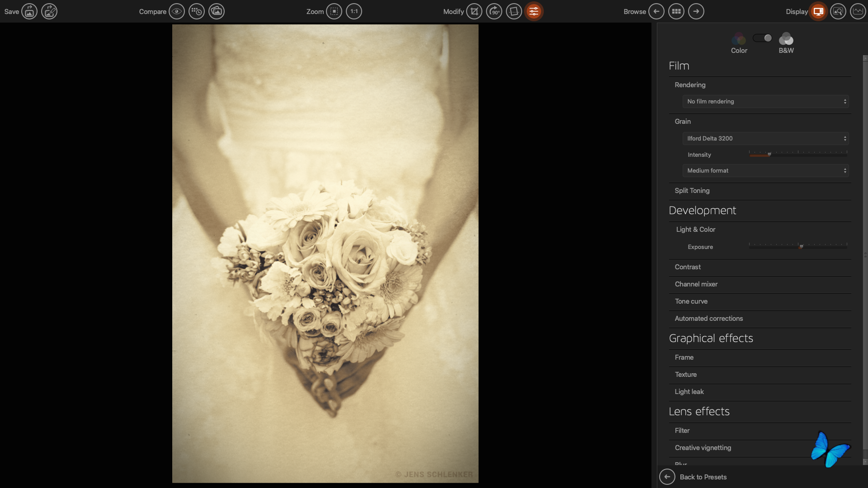This screenshot has width=868, height=488.
Task: Click the Display histogram icon
Action: point(858,11)
